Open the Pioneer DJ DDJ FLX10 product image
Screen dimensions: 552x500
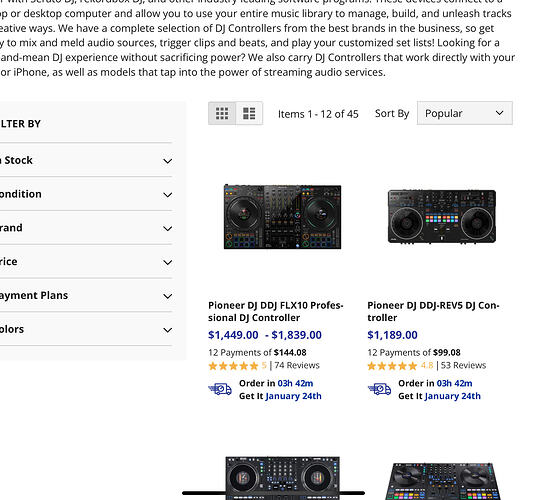click(x=282, y=217)
